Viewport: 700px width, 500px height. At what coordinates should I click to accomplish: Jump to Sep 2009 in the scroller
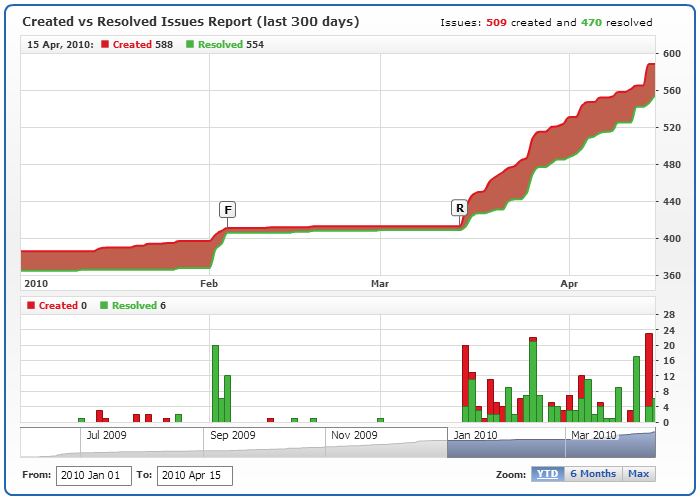pyautogui.click(x=234, y=435)
